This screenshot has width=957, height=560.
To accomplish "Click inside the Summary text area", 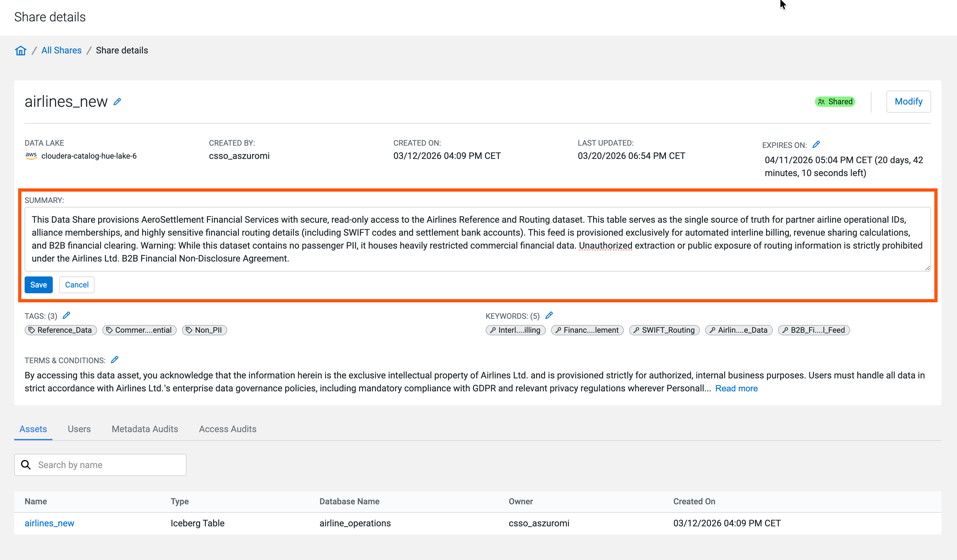I will [x=477, y=239].
